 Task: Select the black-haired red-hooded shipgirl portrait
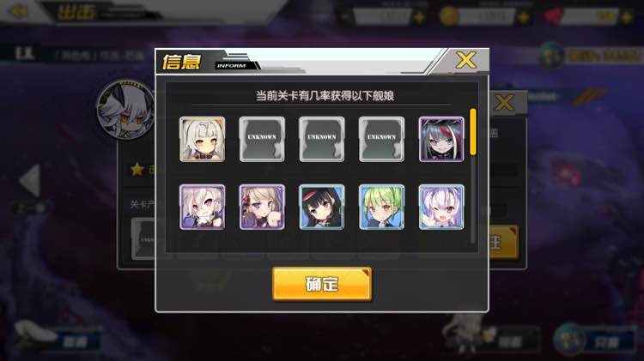click(322, 207)
